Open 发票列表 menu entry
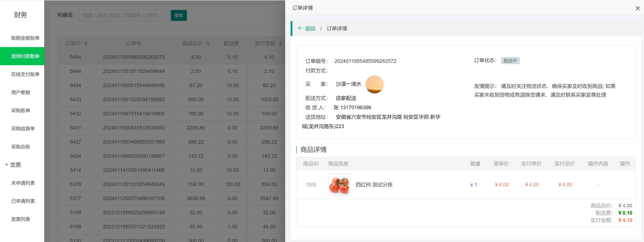Image resolution: width=644 pixels, height=242 pixels. (x=20, y=219)
